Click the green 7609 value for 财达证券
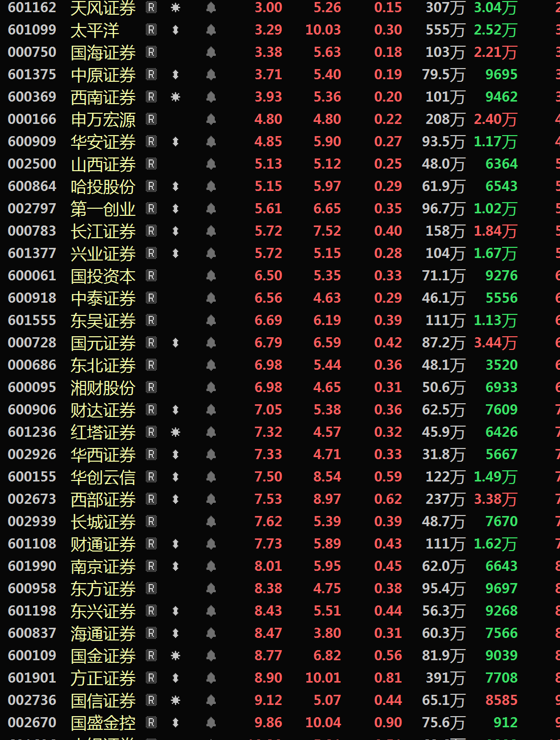Viewport: 560px width, 740px height. [x=502, y=410]
